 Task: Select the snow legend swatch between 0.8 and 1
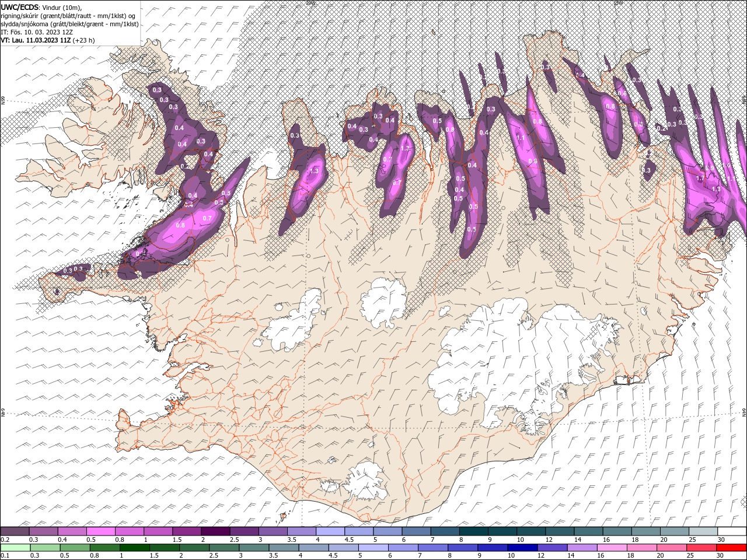click(x=129, y=531)
